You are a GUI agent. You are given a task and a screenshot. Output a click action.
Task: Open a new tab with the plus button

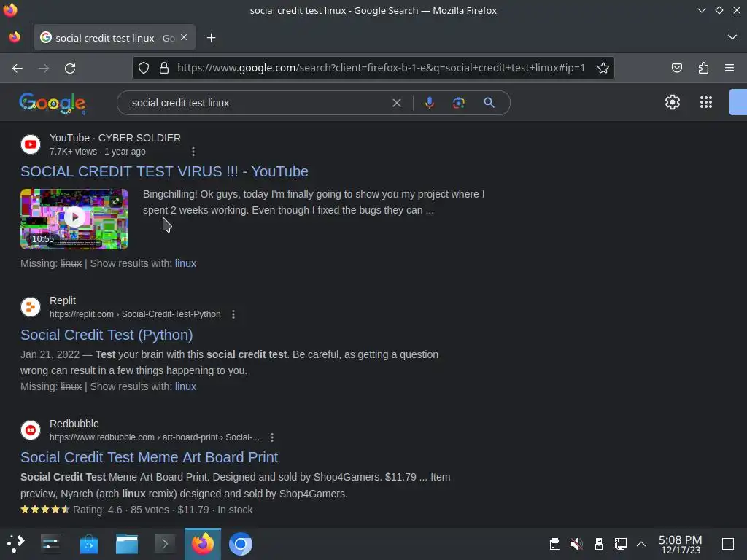(211, 38)
